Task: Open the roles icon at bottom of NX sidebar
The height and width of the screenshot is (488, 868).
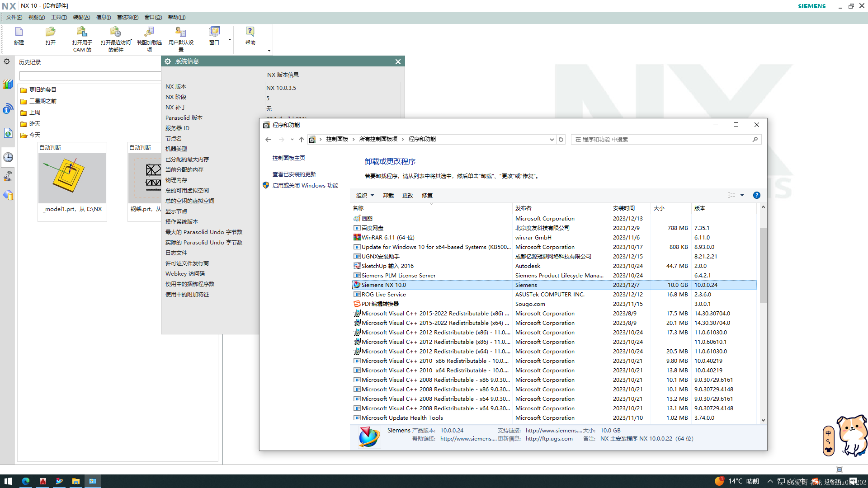Action: click(x=8, y=195)
